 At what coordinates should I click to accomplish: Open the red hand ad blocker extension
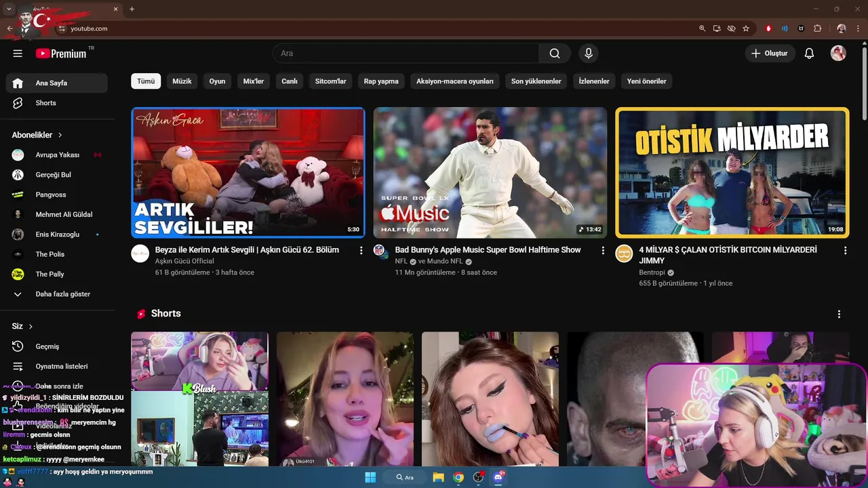pos(768,28)
